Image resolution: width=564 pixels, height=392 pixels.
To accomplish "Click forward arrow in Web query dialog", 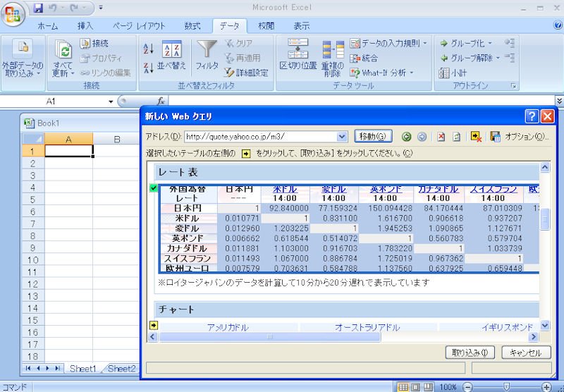I will tap(422, 137).
